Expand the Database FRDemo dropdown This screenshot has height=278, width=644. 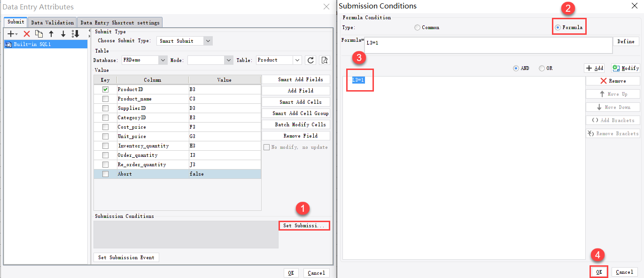(x=162, y=60)
